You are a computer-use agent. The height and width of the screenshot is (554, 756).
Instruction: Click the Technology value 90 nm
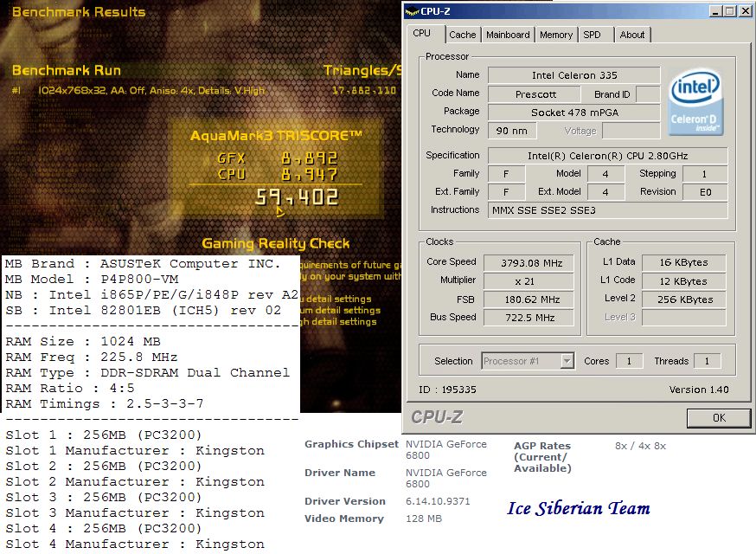(512, 131)
